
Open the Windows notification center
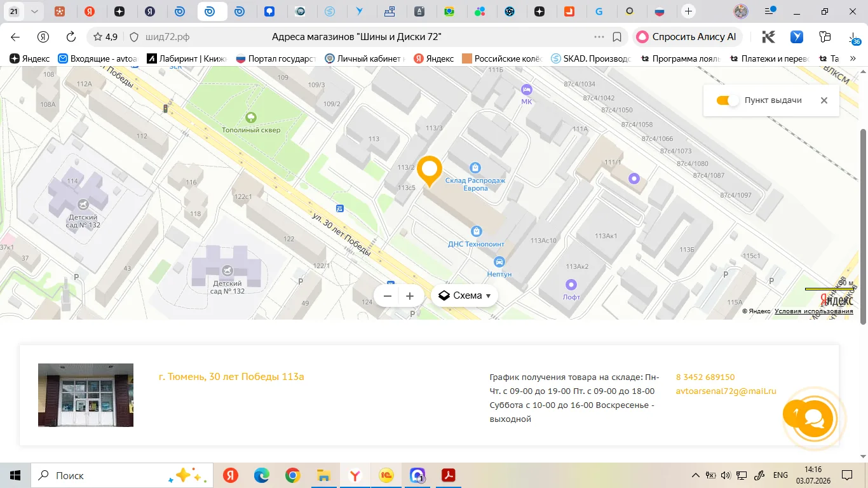coord(847,475)
